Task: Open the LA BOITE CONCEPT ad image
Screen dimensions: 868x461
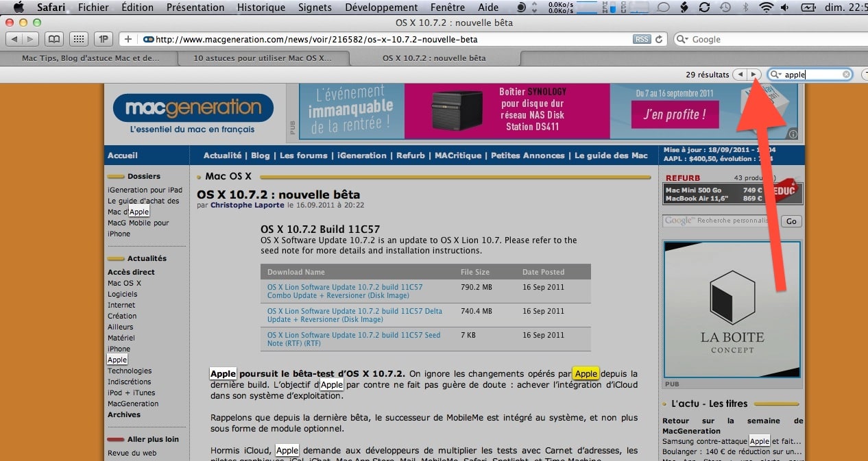Action: tap(732, 309)
